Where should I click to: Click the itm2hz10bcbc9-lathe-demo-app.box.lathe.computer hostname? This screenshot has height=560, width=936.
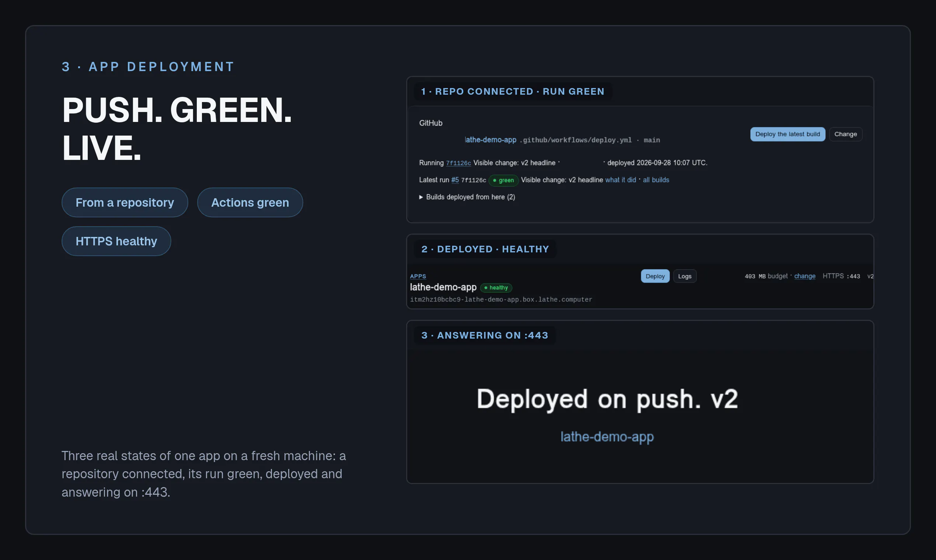[501, 300]
